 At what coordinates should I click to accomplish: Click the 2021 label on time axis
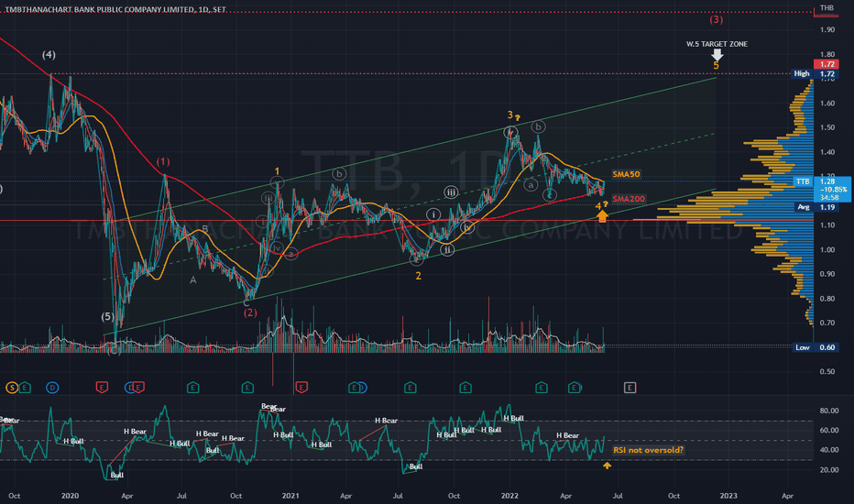pos(290,496)
